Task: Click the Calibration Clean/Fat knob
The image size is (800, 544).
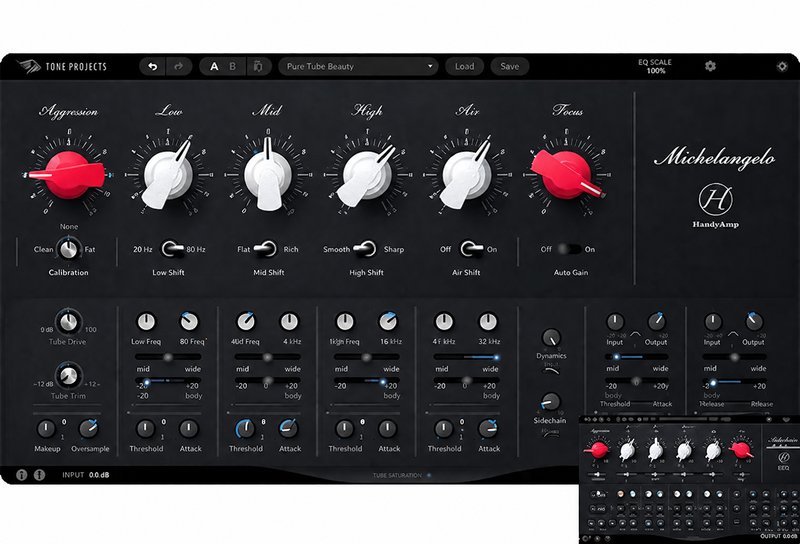Action: tap(67, 249)
